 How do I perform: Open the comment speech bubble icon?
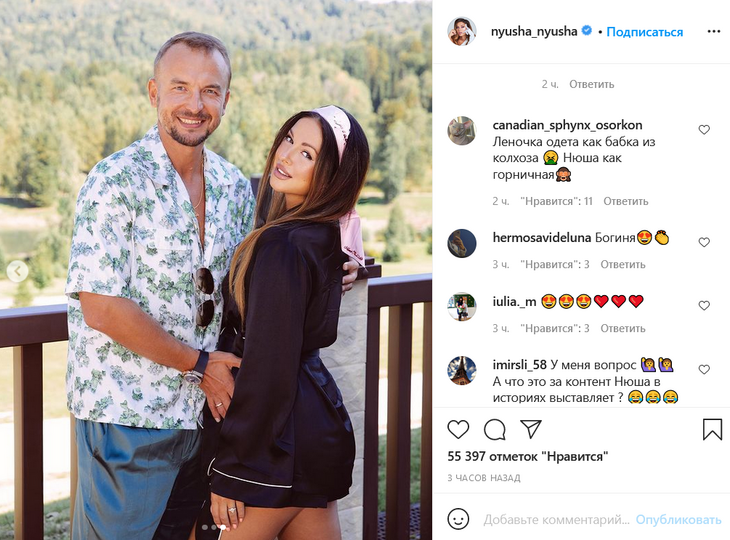point(494,429)
